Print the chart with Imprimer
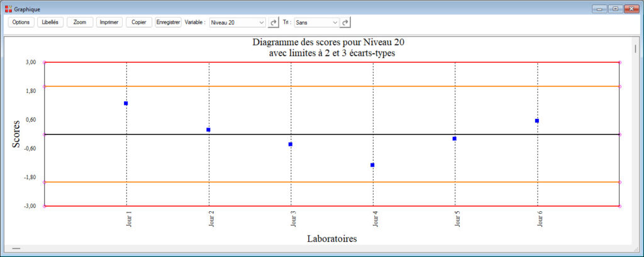Image resolution: width=644 pixels, height=257 pixels. 109,22
